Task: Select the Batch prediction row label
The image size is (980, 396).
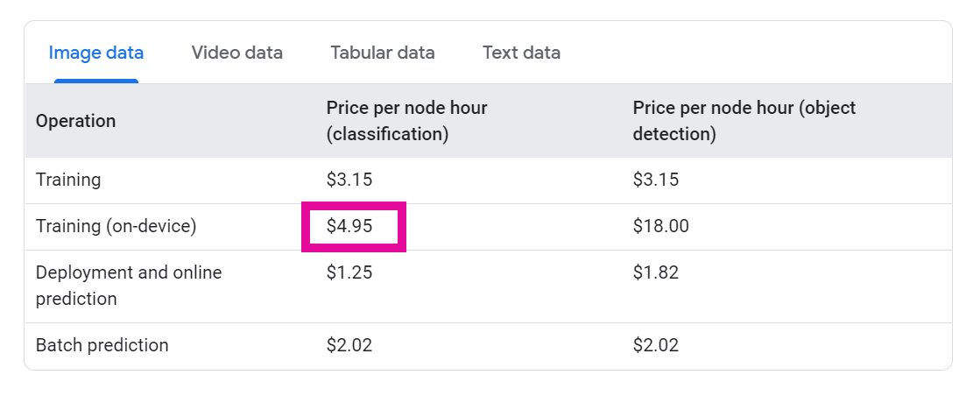Action: 102,345
